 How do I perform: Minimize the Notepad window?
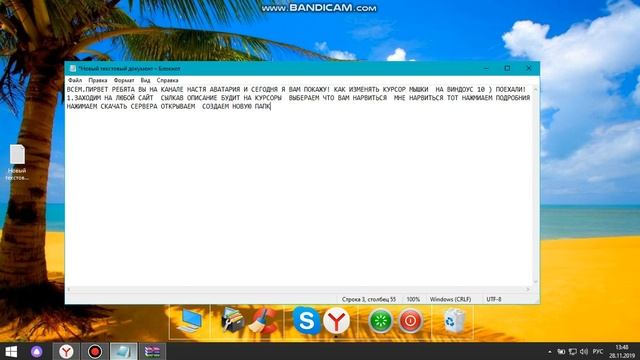click(486, 68)
